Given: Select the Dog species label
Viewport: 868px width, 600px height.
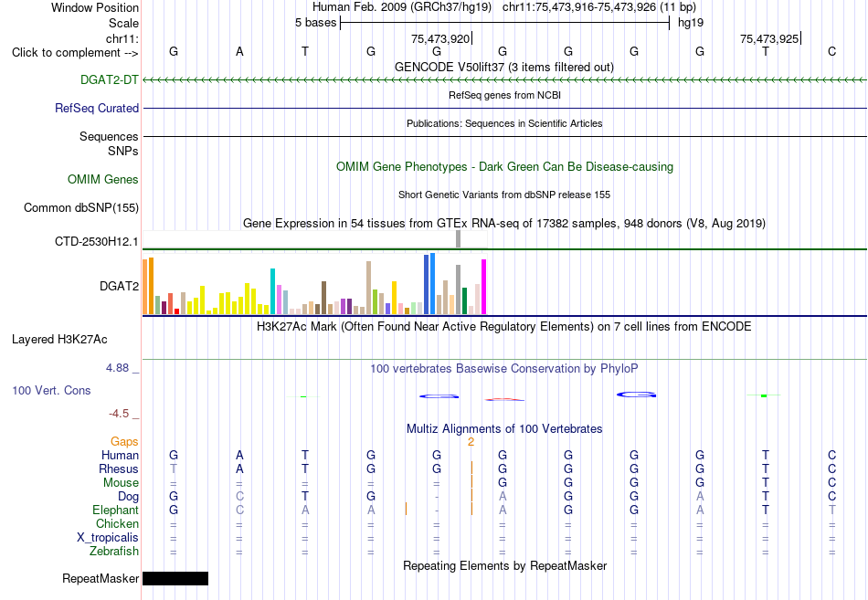Looking at the screenshot, I should [x=128, y=497].
